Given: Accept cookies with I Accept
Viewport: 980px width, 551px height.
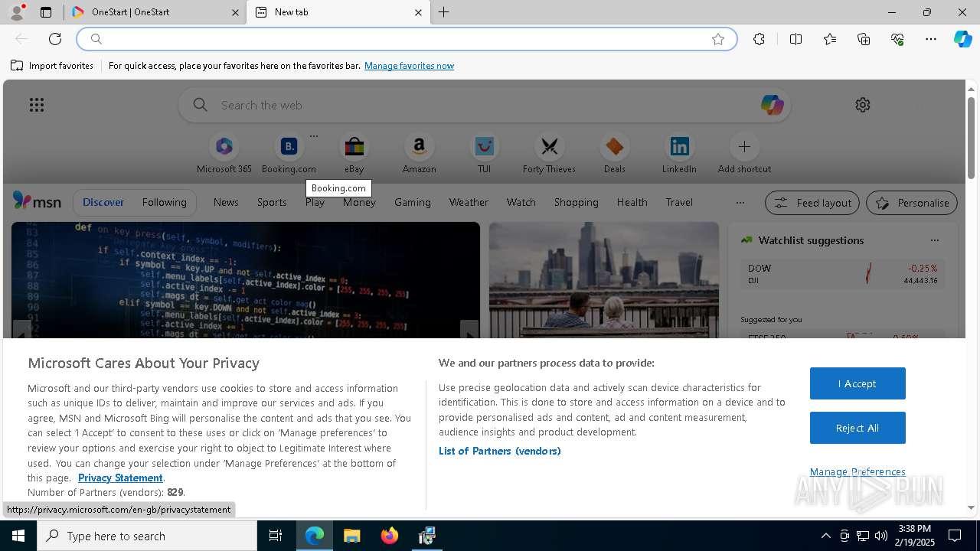Looking at the screenshot, I should point(857,383).
